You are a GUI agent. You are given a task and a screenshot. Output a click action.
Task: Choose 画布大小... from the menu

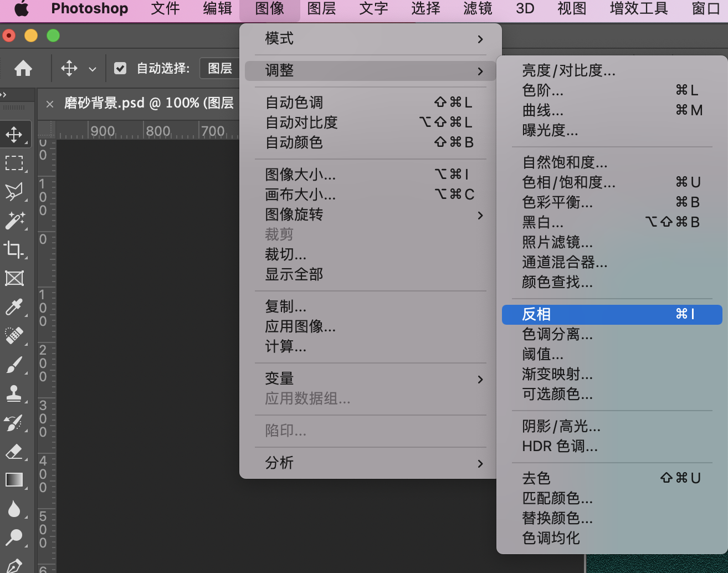[x=370, y=195]
